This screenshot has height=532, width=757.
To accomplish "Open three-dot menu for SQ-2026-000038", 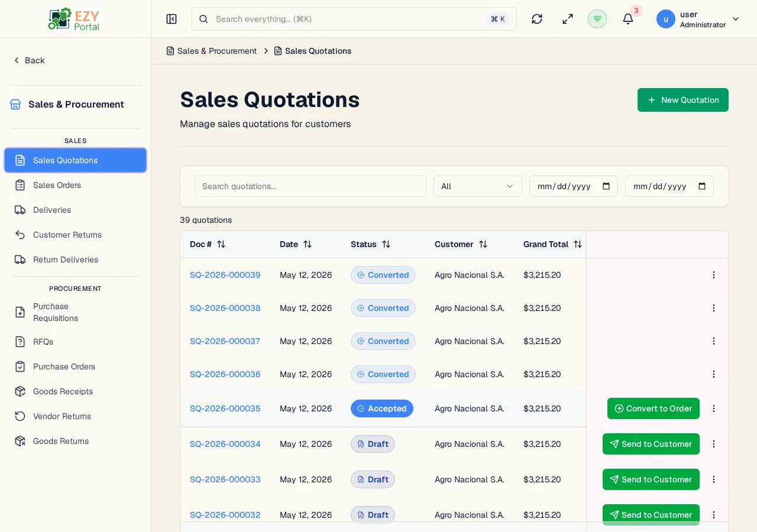I will point(714,308).
